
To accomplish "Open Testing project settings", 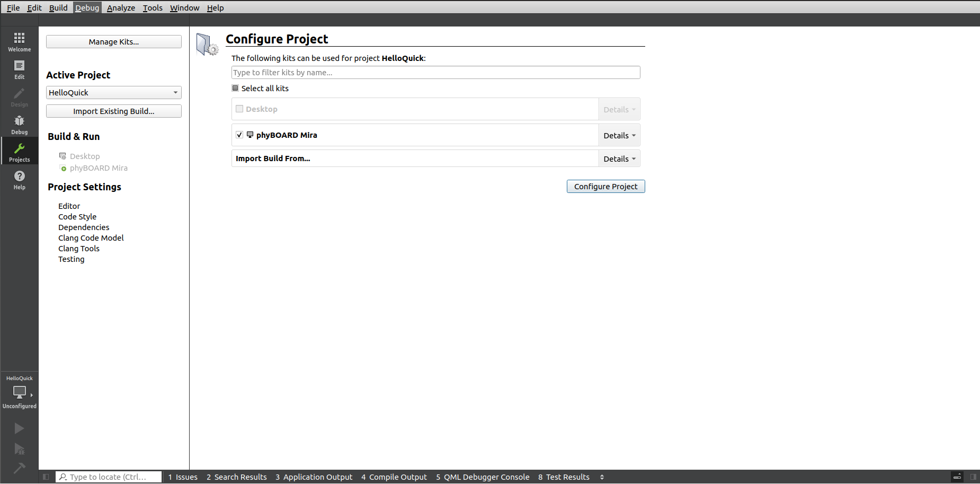I will (72, 259).
